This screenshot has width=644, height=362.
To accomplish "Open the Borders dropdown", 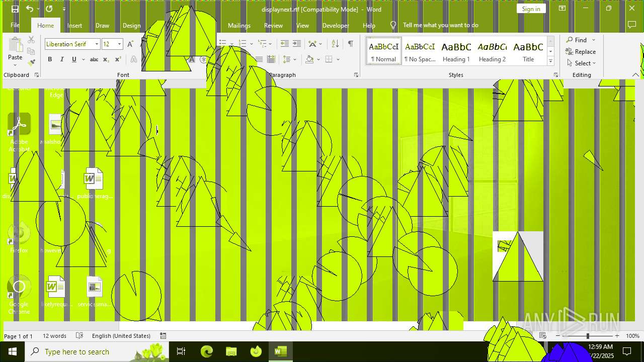I will 338,59.
